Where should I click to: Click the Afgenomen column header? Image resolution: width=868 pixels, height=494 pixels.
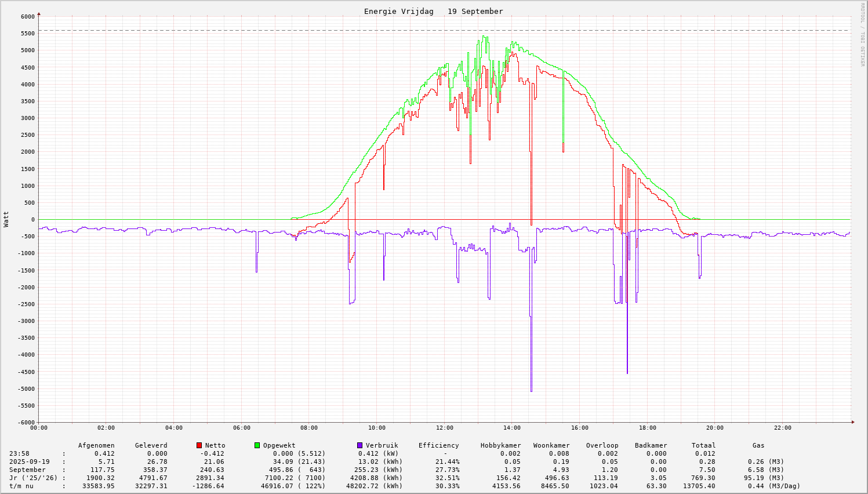pyautogui.click(x=96, y=445)
